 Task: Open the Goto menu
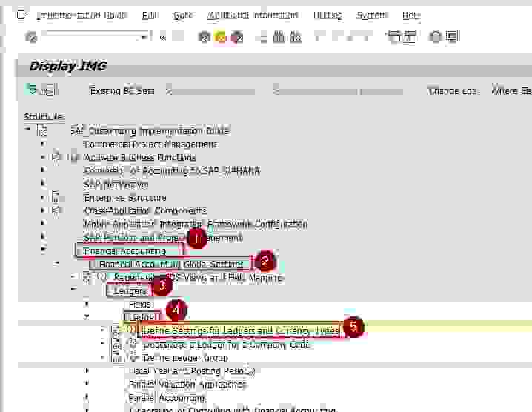tap(183, 15)
